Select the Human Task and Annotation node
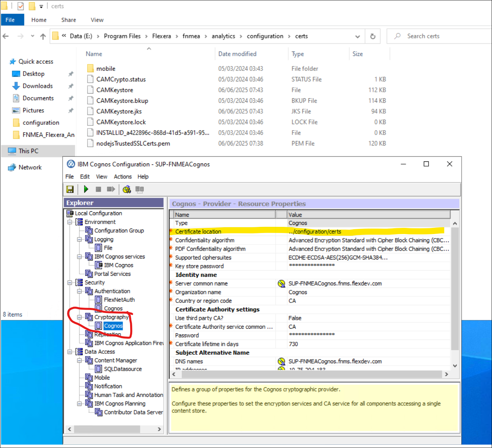The image size is (492, 448). [128, 395]
